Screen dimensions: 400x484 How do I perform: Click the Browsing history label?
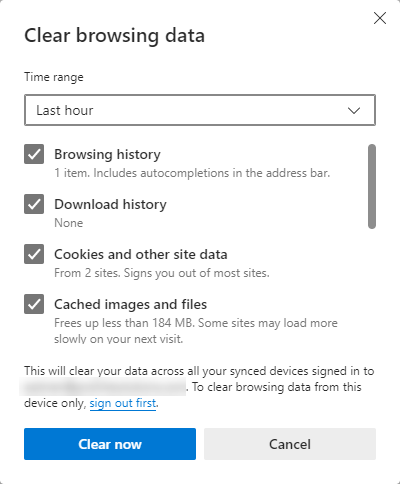[107, 154]
